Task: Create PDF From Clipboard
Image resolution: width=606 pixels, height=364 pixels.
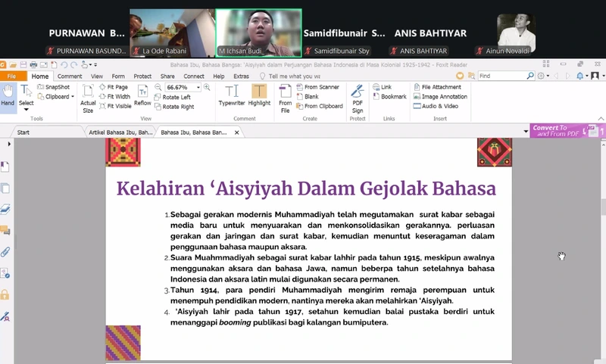Action: click(x=320, y=106)
